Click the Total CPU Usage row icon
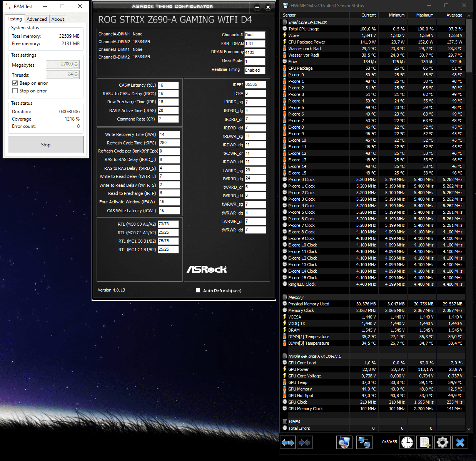The height and width of the screenshot is (461, 476). [285, 29]
